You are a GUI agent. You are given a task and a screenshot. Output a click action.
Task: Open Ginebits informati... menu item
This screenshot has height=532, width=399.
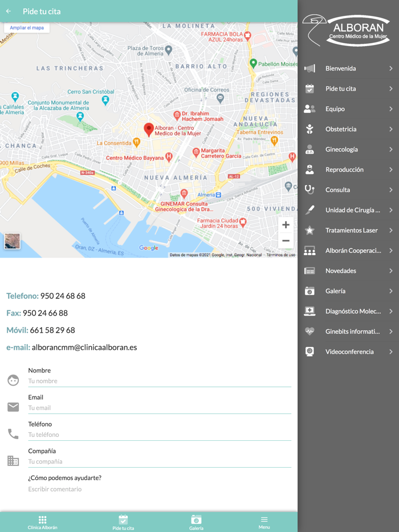pyautogui.click(x=348, y=332)
